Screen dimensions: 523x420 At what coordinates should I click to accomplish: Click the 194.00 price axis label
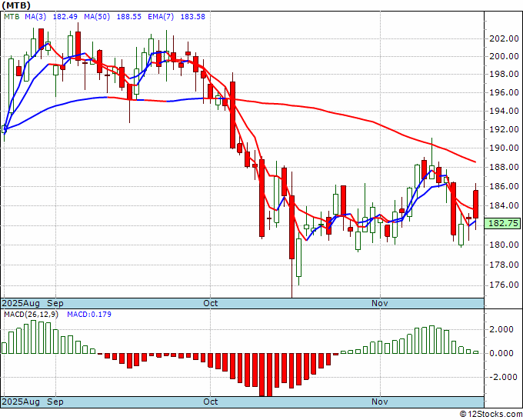click(x=504, y=111)
